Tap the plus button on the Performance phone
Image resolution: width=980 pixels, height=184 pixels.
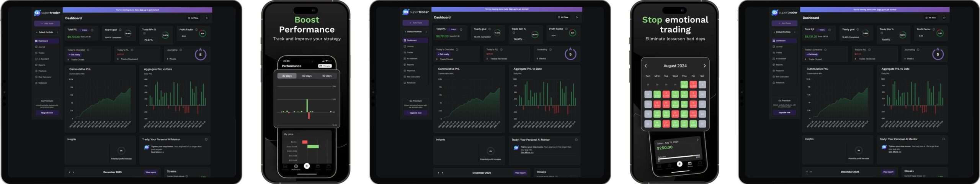pyautogui.click(x=307, y=166)
